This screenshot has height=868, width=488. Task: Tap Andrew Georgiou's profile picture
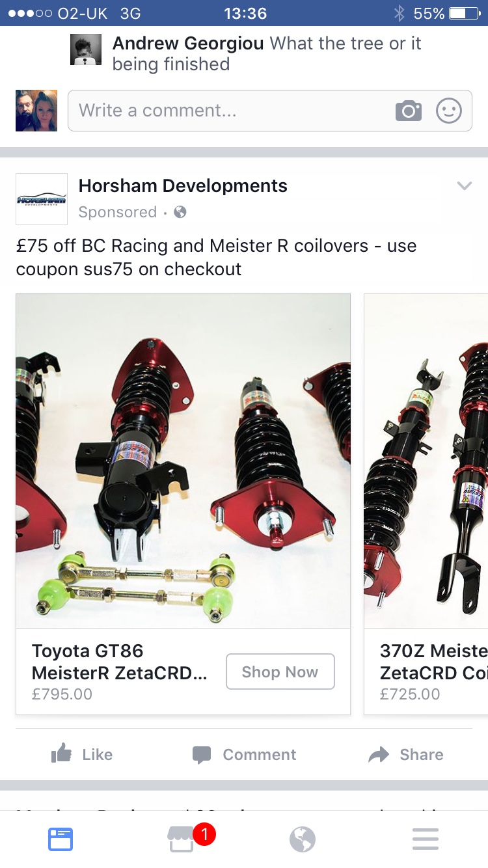click(86, 49)
